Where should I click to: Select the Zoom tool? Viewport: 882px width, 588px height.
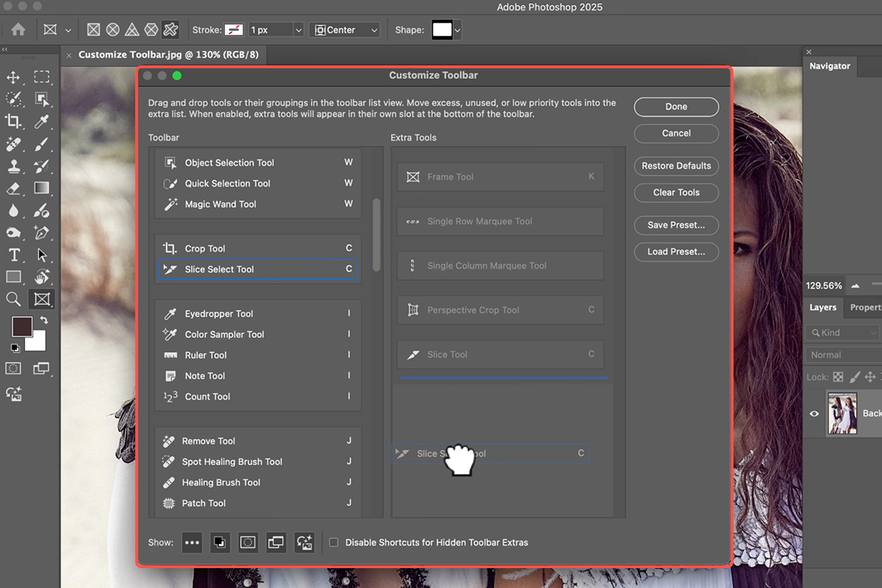14,299
